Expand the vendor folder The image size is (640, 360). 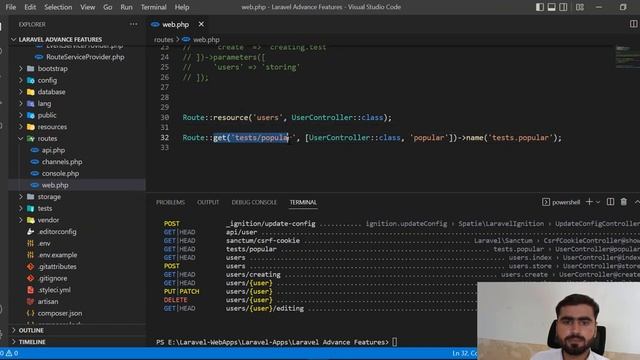[48, 220]
